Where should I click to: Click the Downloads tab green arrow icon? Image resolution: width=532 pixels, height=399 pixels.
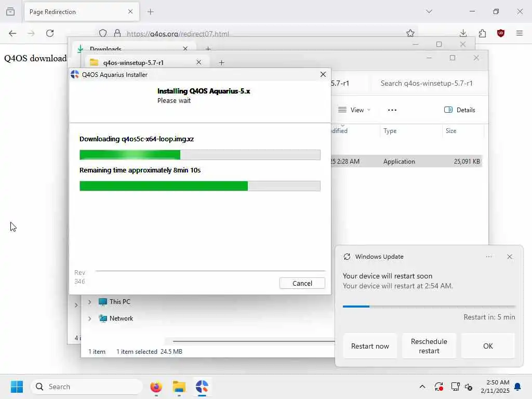click(81, 48)
